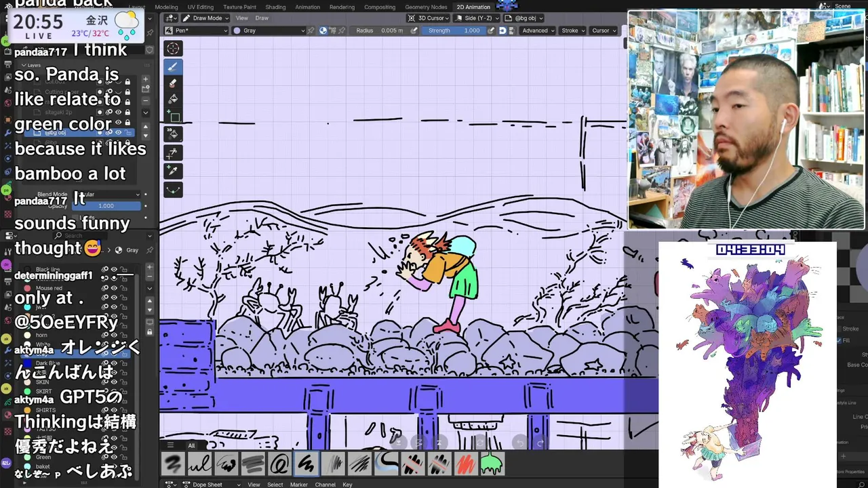Open the asset shelf hamburger menu
The height and width of the screenshot is (488, 868).
click(x=171, y=445)
